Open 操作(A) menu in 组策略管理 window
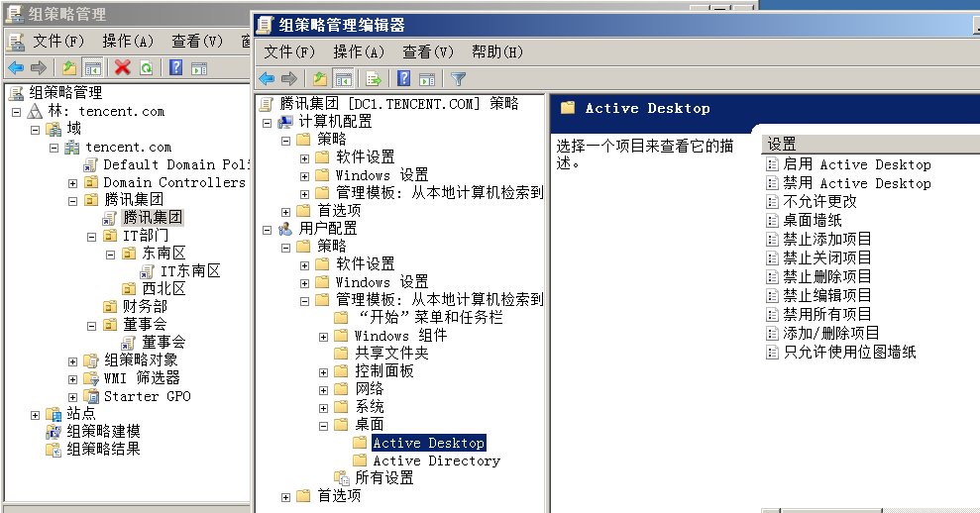This screenshot has height=513, width=980. [128, 42]
